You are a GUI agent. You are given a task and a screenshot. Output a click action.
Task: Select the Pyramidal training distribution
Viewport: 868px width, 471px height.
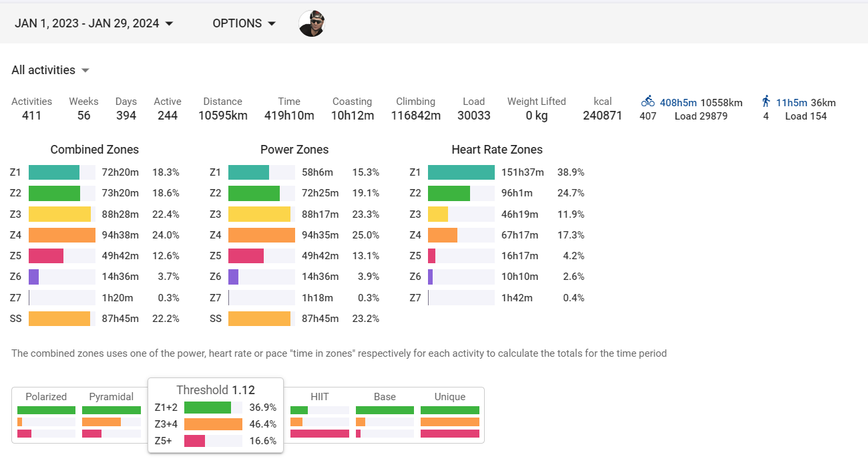pos(111,415)
